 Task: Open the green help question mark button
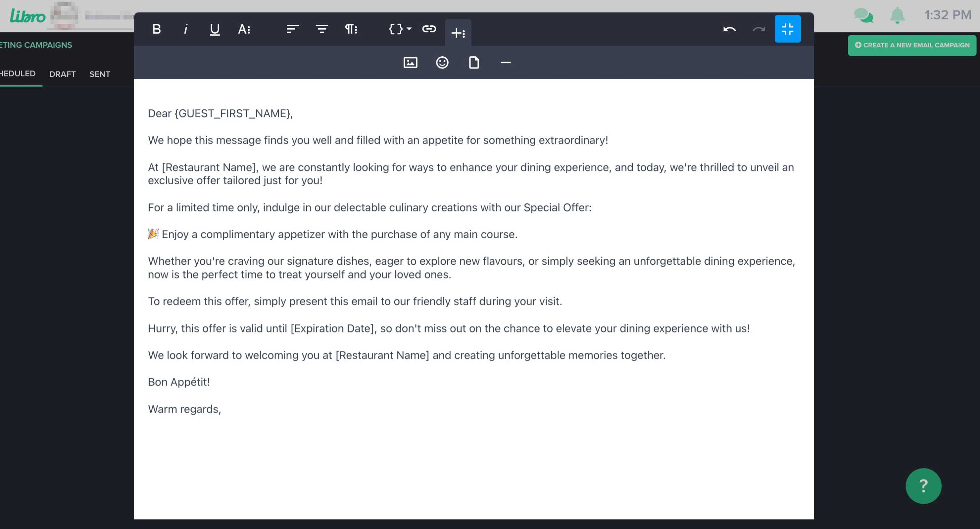923,486
